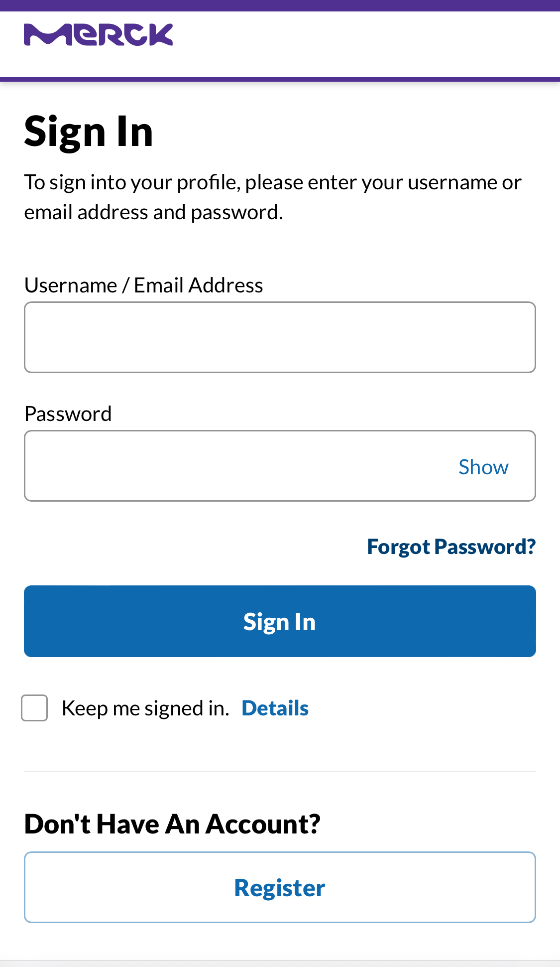560x967 pixels.
Task: Toggle the Keep me signed in option
Action: pyautogui.click(x=34, y=707)
